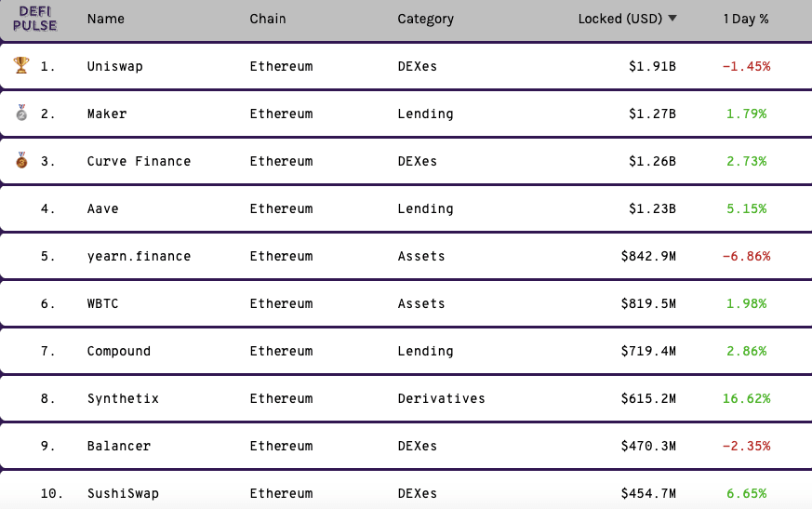Viewport: 812px width, 509px height.
Task: Select the WBTC row name
Action: coord(103,303)
